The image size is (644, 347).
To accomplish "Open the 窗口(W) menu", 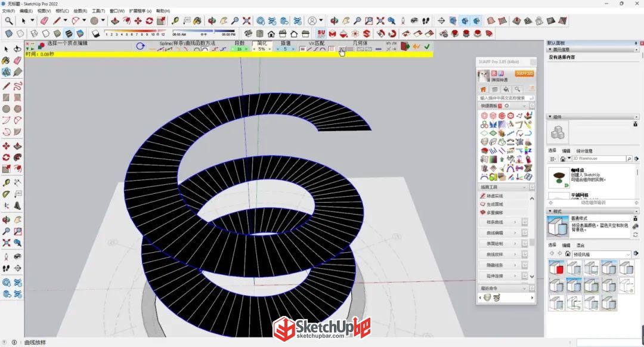I will [117, 11].
